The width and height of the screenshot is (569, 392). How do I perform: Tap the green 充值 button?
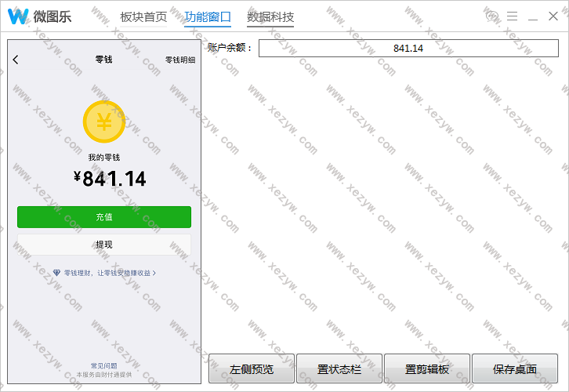(104, 217)
